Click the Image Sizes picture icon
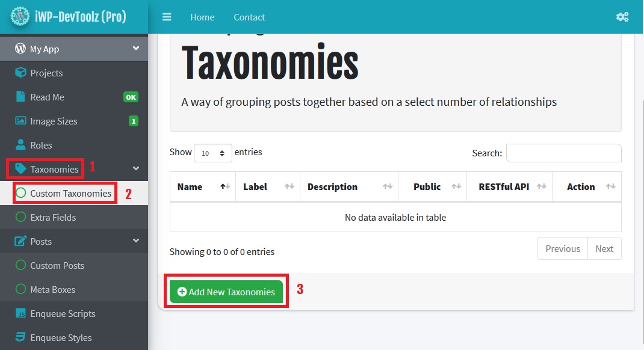 20,121
